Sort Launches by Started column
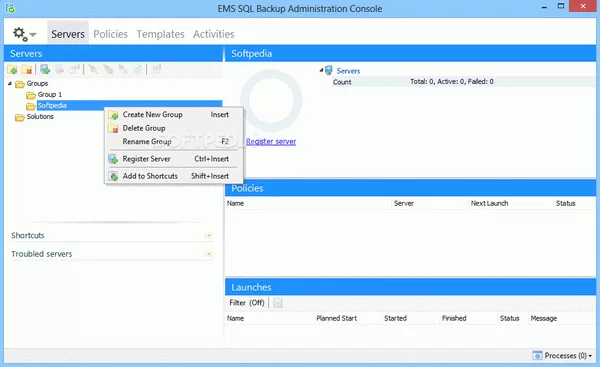Screen dimensions: 600x367 (x=411, y=318)
